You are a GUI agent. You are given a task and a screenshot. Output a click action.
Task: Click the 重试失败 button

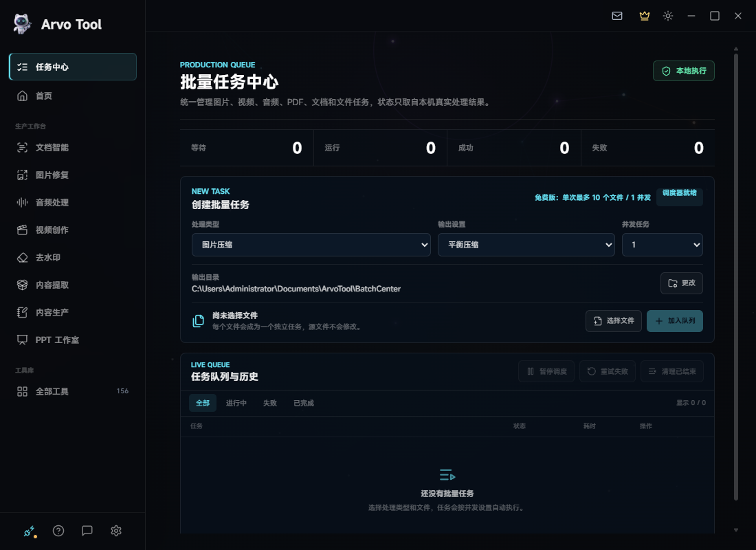pyautogui.click(x=608, y=371)
